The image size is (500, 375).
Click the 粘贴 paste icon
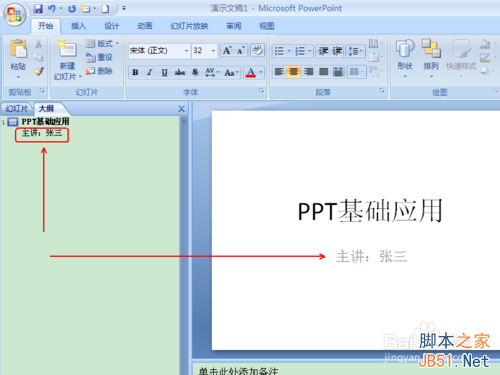[18, 49]
